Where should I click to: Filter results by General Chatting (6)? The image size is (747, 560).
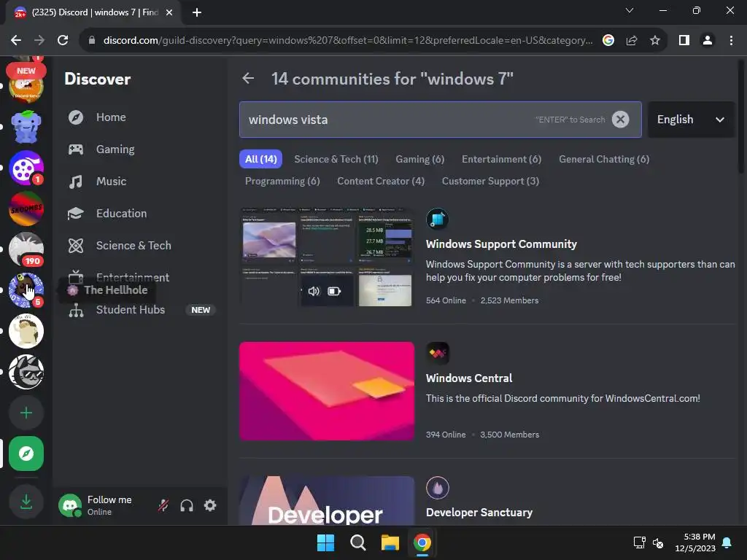(x=604, y=159)
